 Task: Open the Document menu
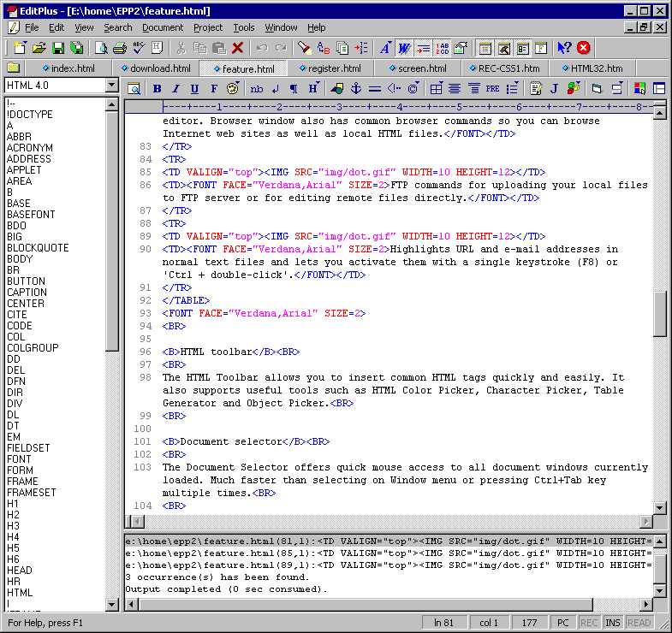163,27
